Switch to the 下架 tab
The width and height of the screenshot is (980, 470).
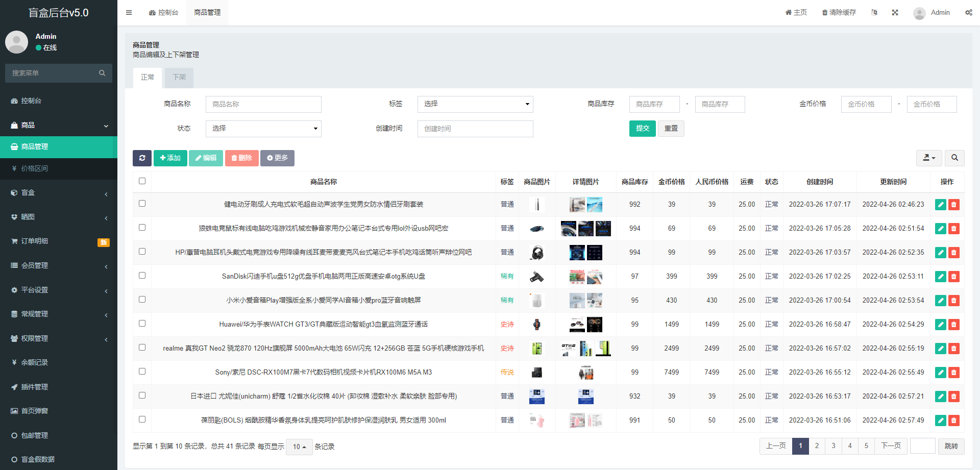(x=179, y=78)
